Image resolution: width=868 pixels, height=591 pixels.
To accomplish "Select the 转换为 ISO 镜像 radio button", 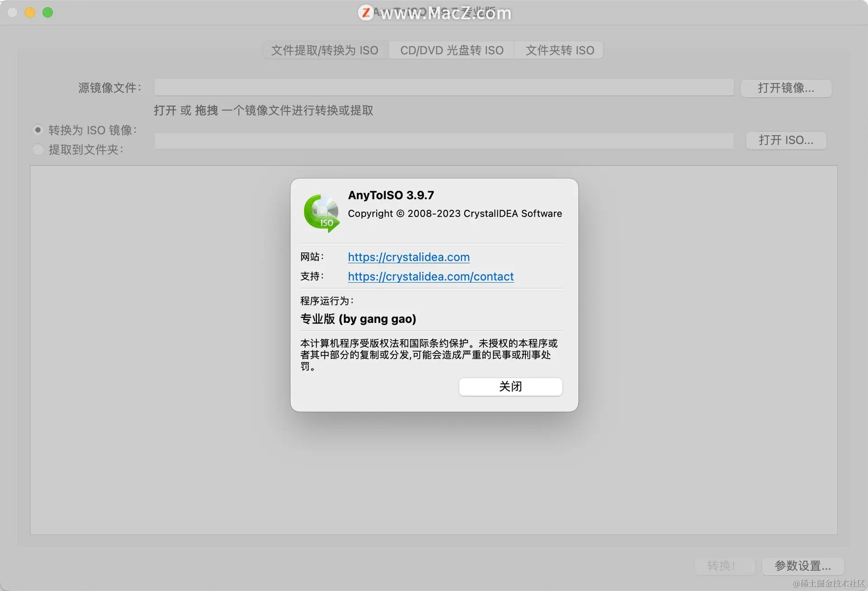I will pyautogui.click(x=38, y=130).
